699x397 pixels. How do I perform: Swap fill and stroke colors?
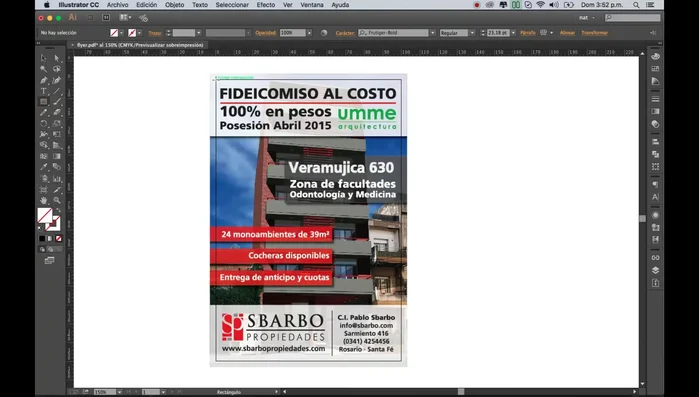click(x=58, y=210)
